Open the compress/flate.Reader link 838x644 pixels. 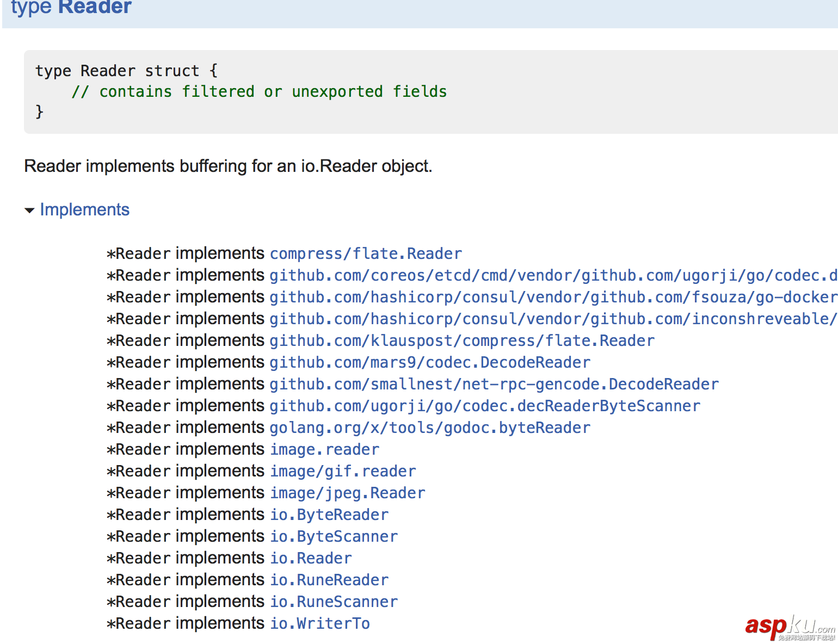[366, 254]
